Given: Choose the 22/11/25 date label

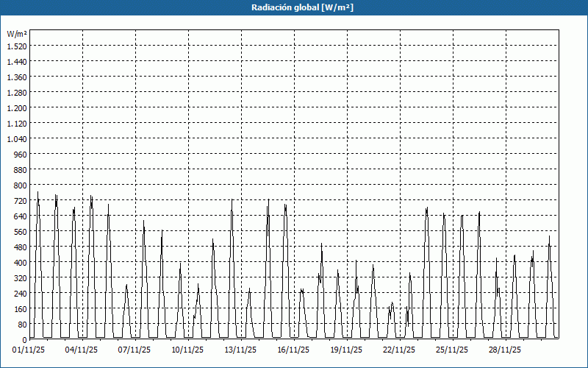Looking at the screenshot, I should coord(399,350).
